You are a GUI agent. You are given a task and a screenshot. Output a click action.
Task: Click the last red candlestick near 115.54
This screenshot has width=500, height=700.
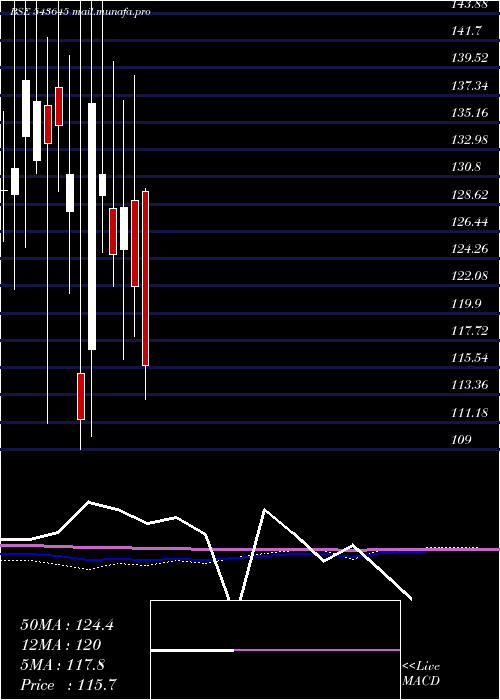tap(145, 279)
